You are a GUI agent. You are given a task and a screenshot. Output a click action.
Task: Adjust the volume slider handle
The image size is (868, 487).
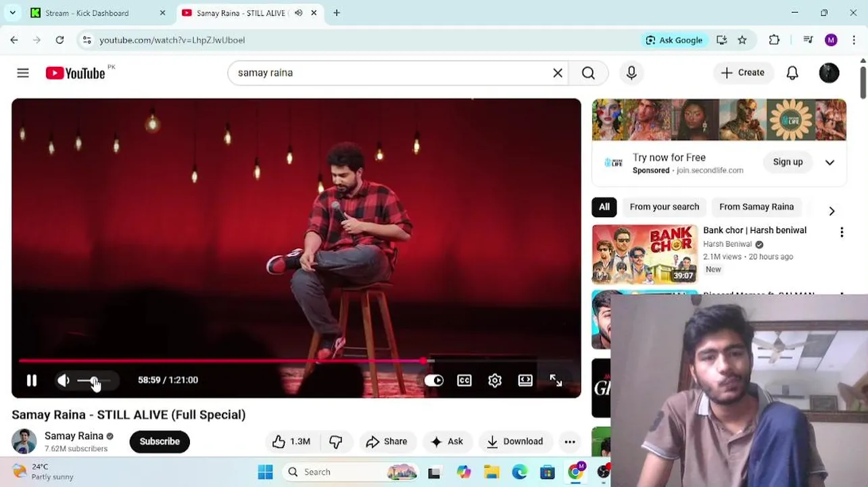(x=94, y=381)
